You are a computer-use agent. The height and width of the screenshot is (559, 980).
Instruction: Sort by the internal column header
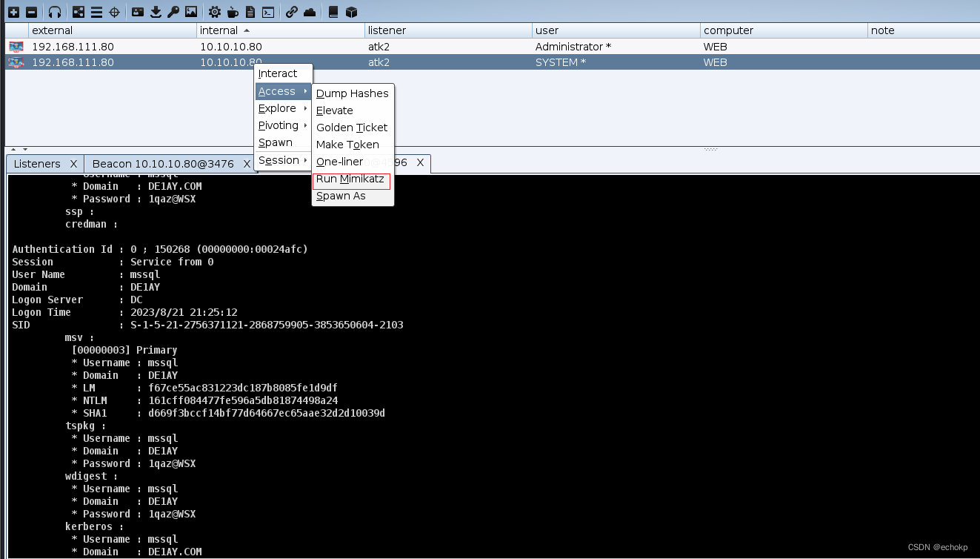point(281,30)
